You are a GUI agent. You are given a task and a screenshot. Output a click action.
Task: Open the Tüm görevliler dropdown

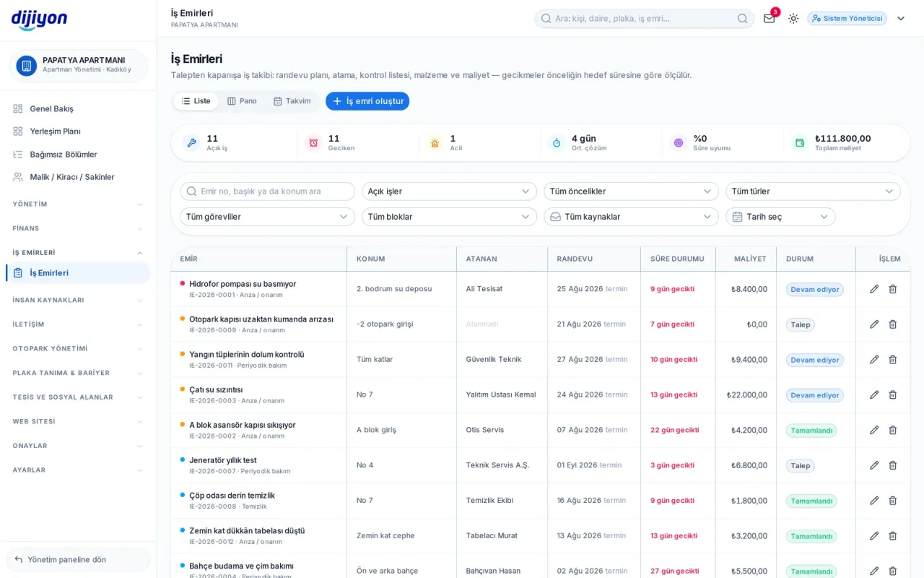click(x=267, y=217)
